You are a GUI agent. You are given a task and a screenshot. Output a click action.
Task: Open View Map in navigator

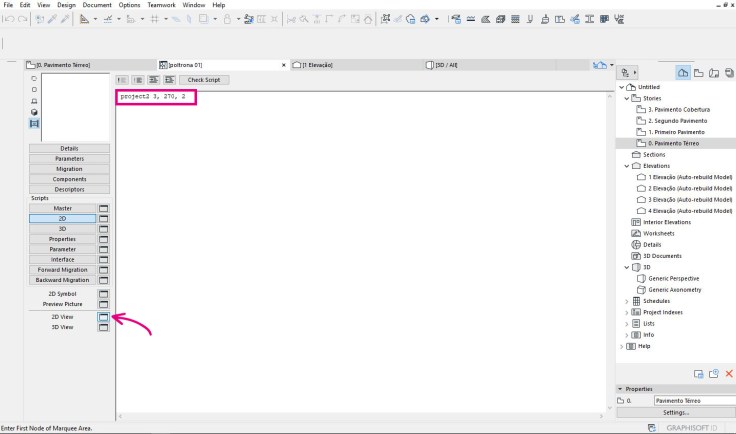point(698,73)
